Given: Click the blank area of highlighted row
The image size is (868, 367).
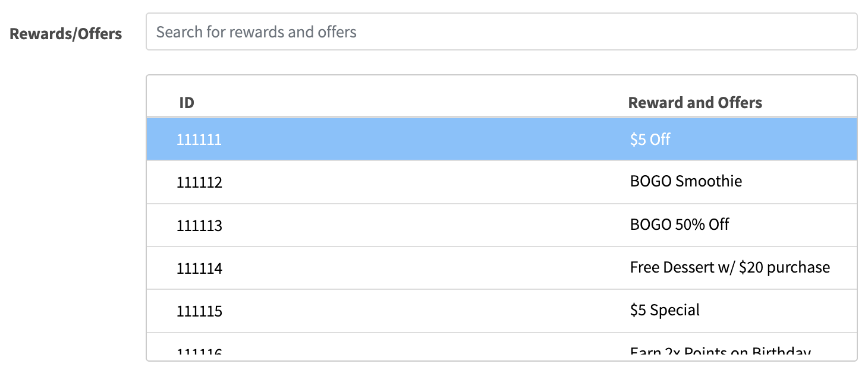Looking at the screenshot, I should click(416, 140).
